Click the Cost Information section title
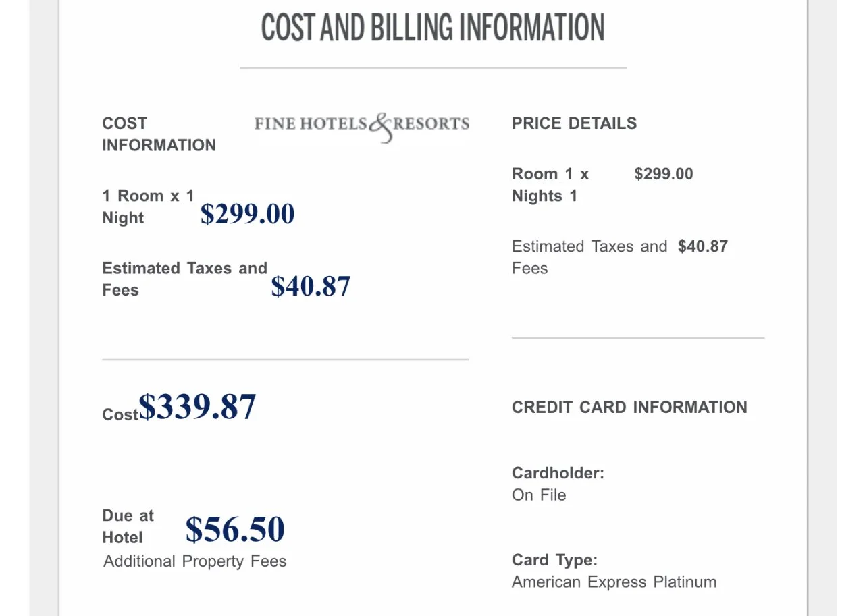 (159, 134)
